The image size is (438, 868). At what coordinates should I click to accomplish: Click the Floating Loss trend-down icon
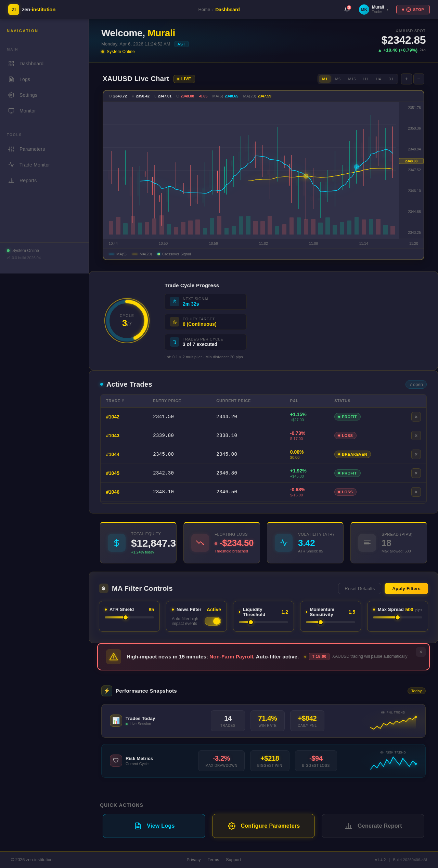click(x=200, y=543)
